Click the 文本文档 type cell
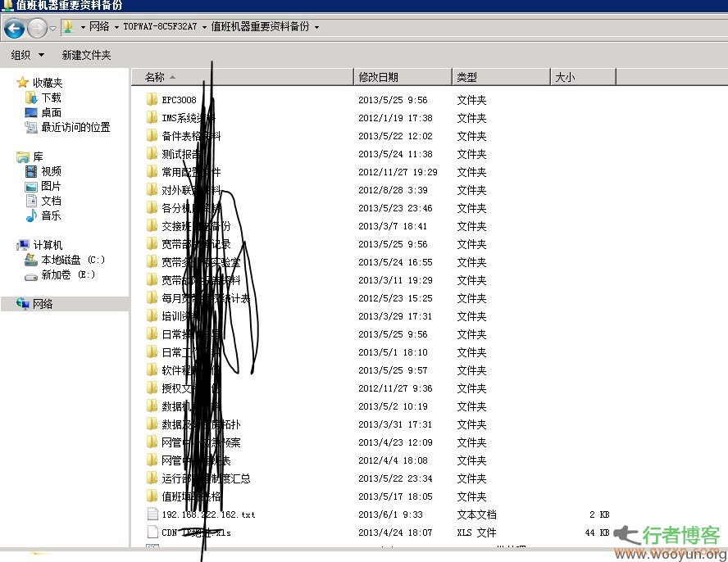The image size is (728, 562). coord(476,514)
